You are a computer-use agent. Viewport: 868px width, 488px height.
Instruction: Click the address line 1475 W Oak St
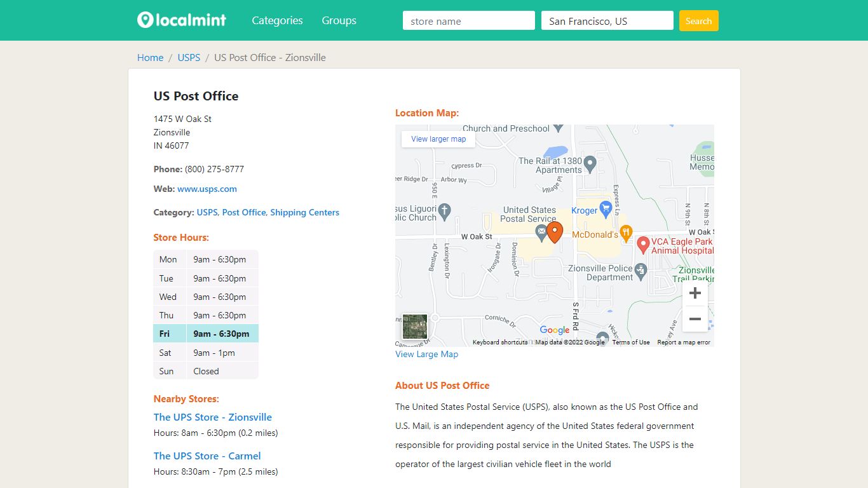(x=182, y=119)
